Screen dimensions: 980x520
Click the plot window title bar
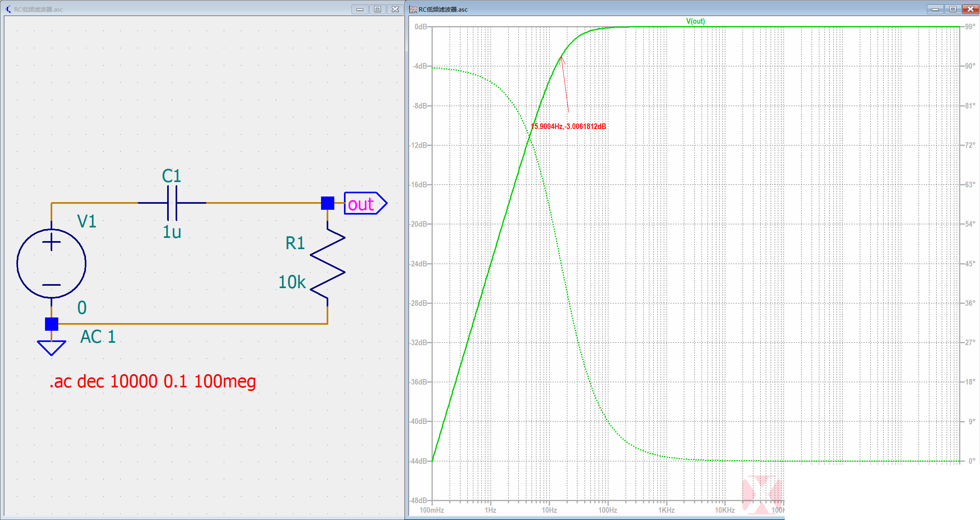[693, 9]
